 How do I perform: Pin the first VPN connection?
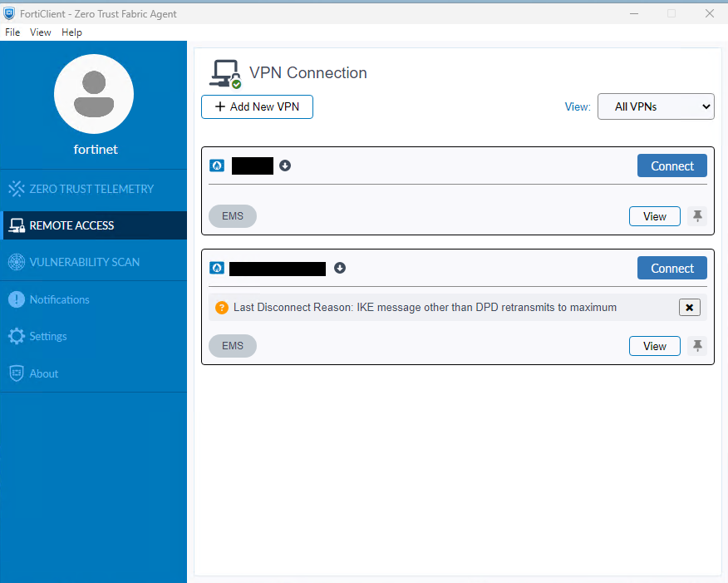pos(697,216)
